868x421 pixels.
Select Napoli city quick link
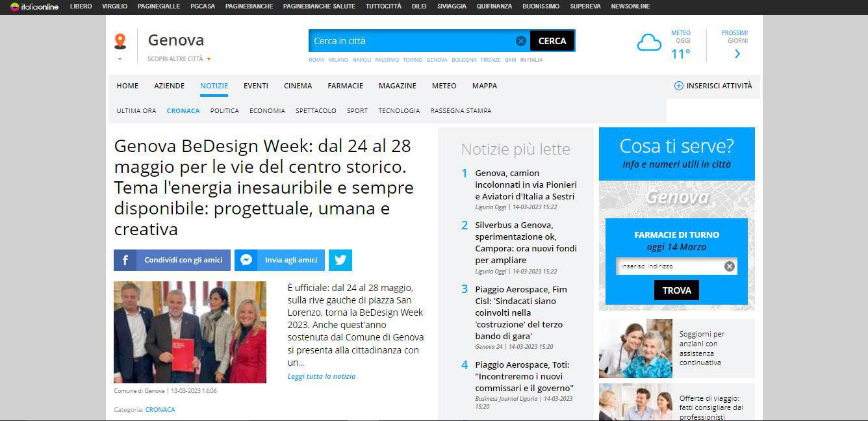[x=362, y=60]
